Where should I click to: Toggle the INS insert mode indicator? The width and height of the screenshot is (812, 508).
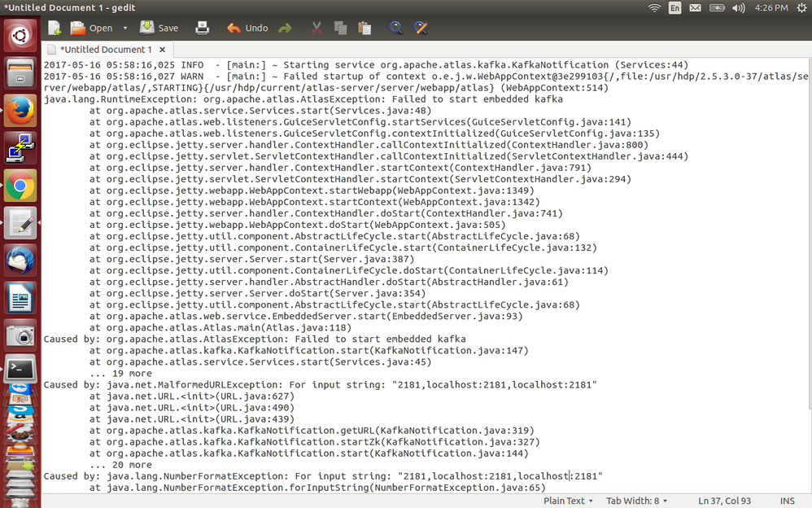[787, 501]
